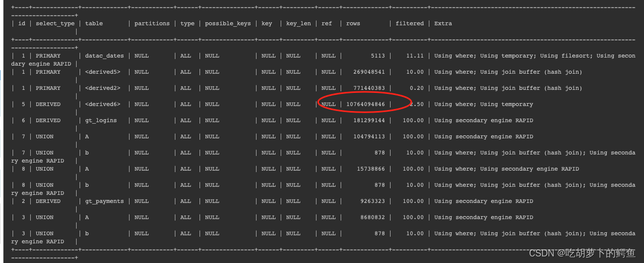Click table 'A' in the row with 15738866

[x=87, y=169]
